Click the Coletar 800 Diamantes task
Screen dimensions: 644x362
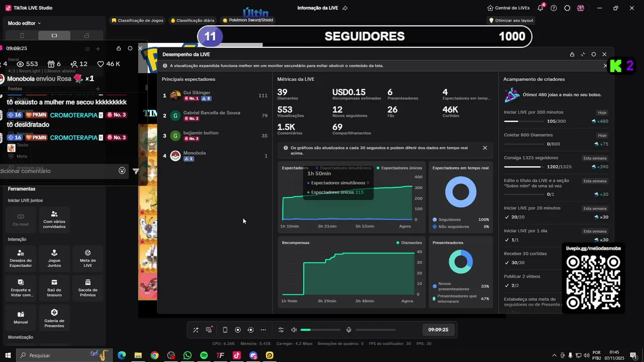556,139
